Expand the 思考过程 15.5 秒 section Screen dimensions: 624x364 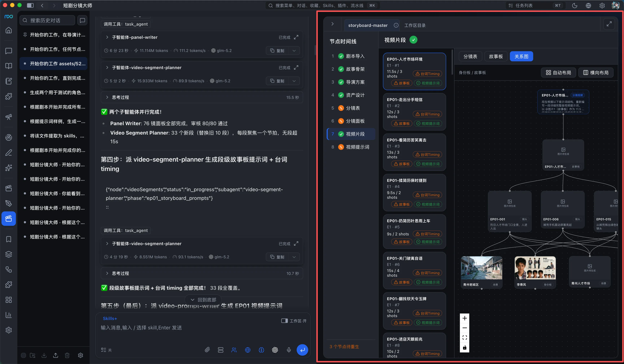(x=202, y=97)
